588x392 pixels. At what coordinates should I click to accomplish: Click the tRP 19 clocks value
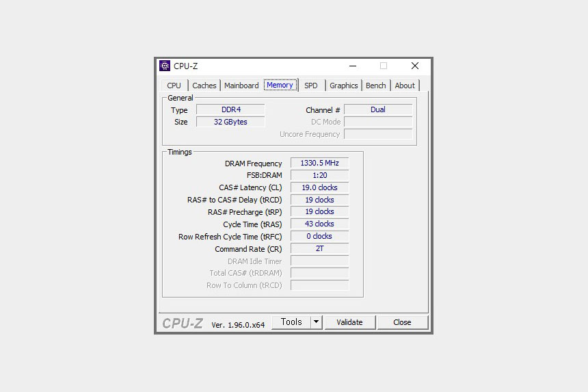pyautogui.click(x=319, y=211)
